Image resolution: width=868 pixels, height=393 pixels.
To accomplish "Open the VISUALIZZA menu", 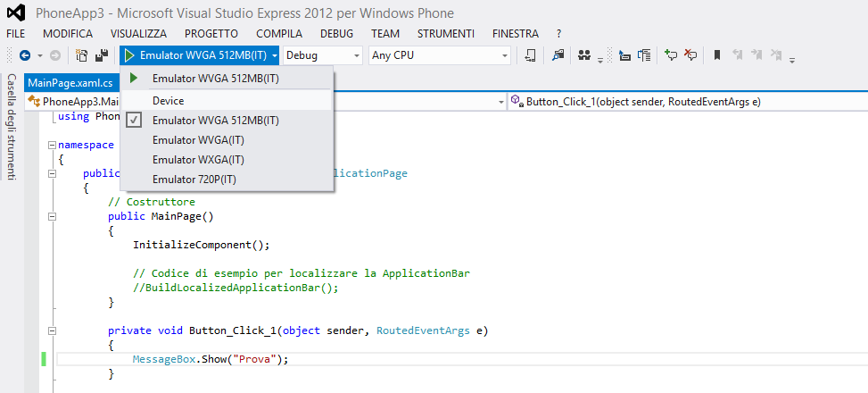I will coord(138,34).
